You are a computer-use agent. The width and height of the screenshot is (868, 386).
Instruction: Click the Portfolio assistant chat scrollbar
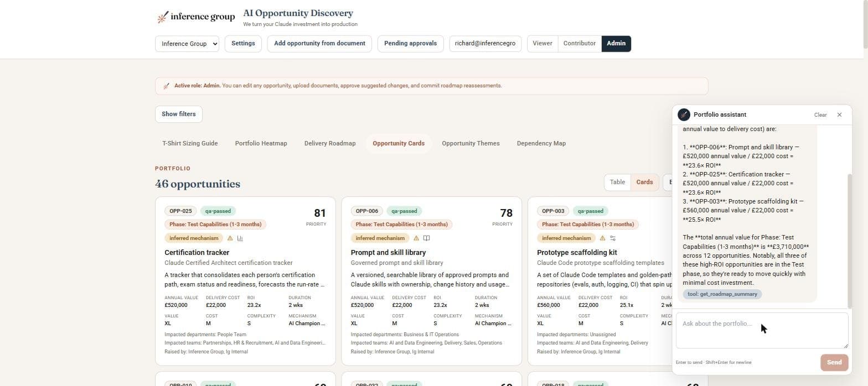point(850,241)
